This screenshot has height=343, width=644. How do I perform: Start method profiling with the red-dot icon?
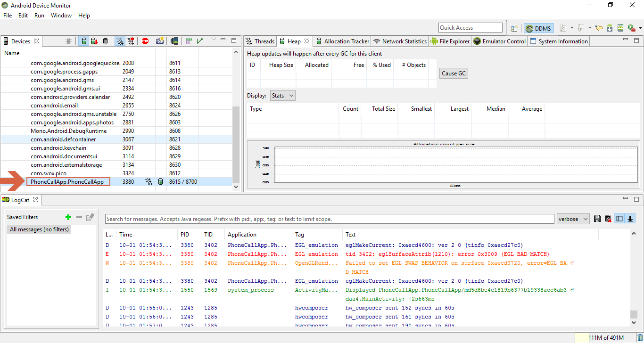(x=131, y=41)
